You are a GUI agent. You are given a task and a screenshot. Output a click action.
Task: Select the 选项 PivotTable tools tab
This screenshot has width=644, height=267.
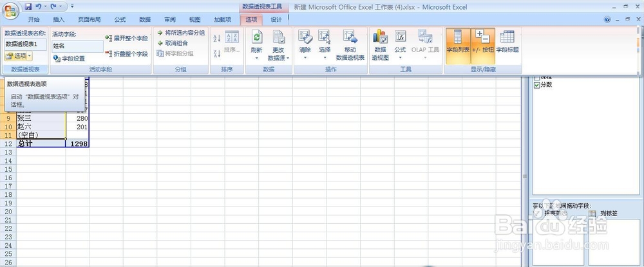tap(251, 20)
